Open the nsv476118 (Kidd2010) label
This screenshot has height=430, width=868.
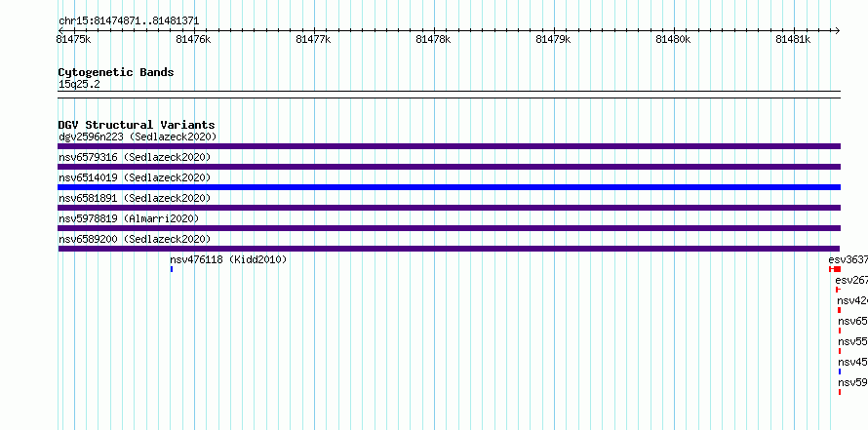coord(228,259)
